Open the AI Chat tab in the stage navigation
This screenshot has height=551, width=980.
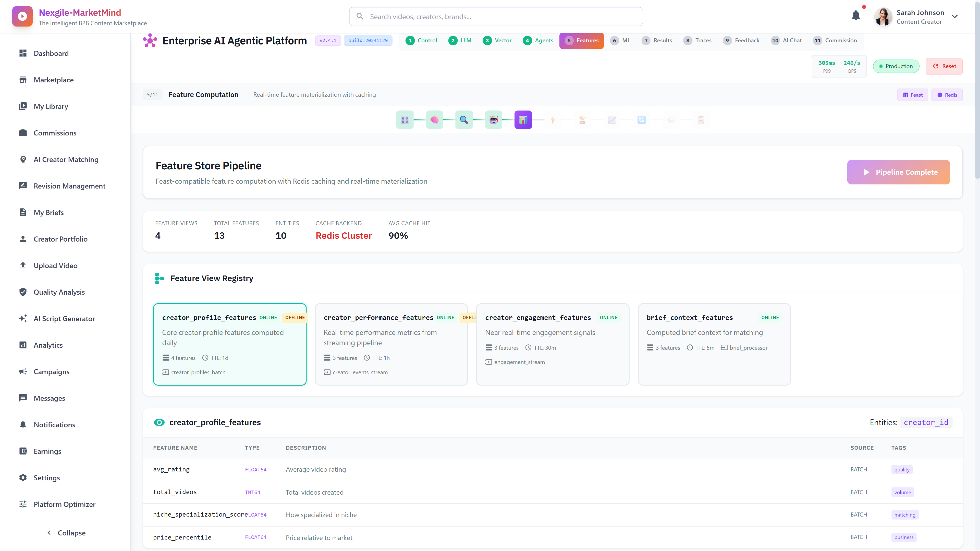point(787,40)
